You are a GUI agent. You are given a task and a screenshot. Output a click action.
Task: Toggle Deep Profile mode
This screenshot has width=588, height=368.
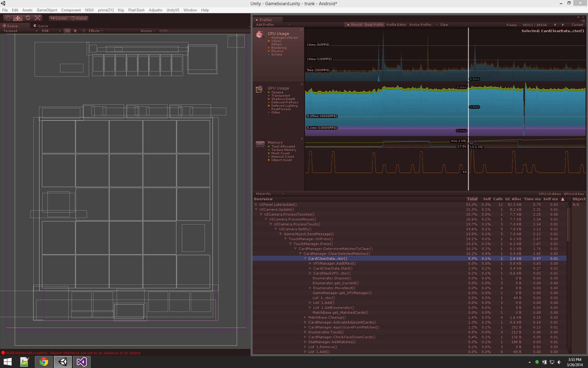[x=374, y=25]
